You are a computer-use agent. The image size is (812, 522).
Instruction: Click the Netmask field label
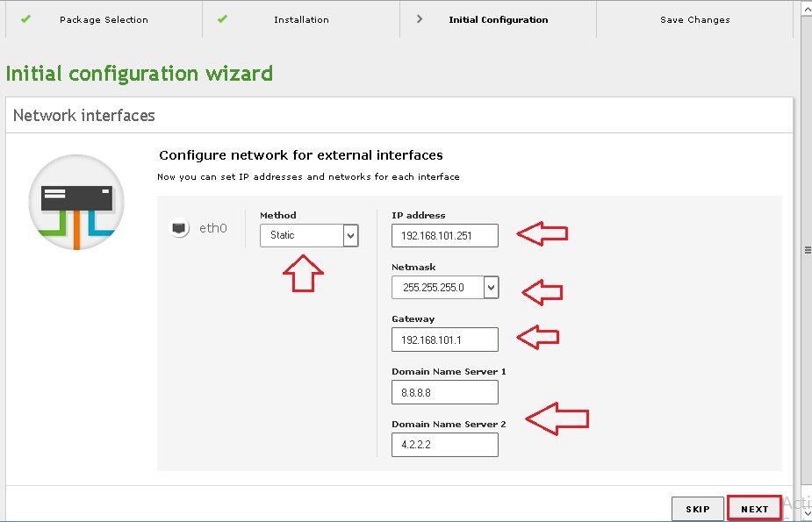tap(413, 267)
